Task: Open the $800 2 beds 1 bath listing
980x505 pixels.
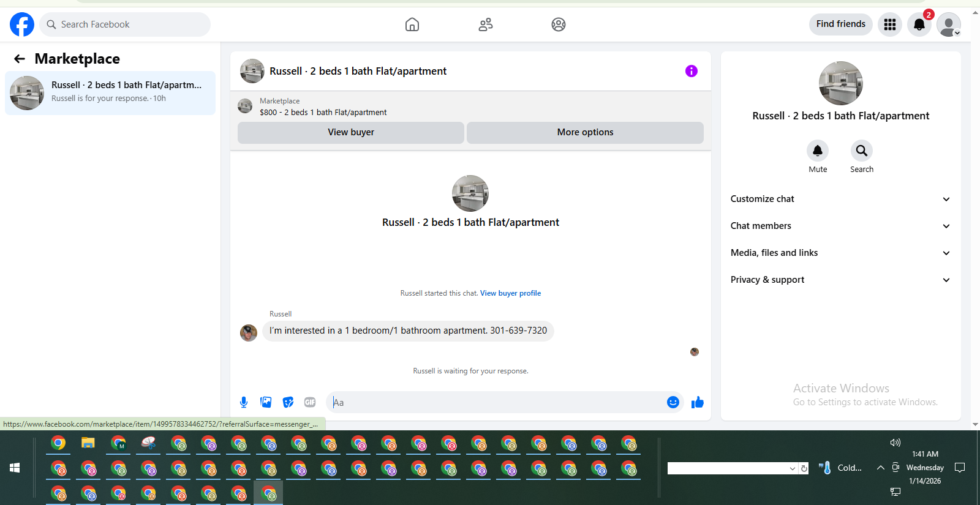Action: 323,112
